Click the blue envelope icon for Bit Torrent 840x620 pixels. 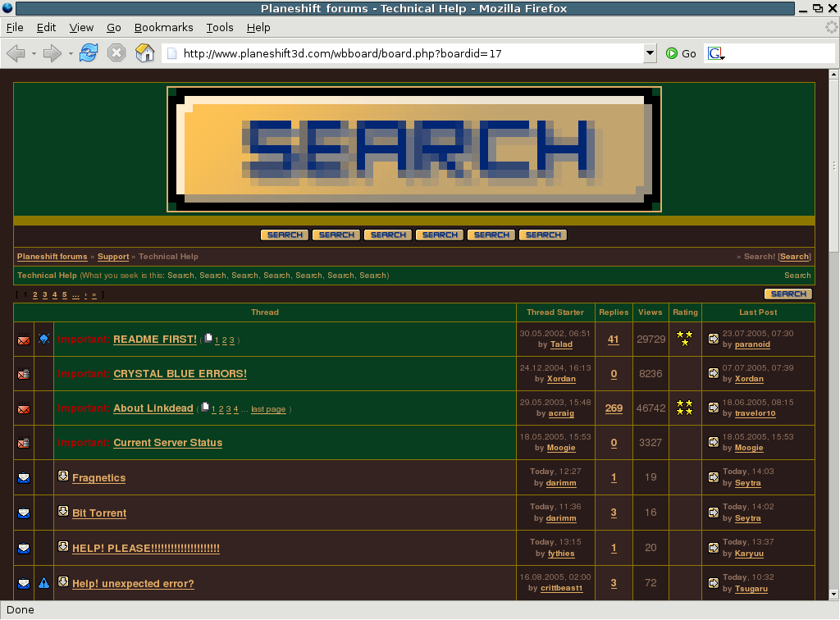click(24, 513)
